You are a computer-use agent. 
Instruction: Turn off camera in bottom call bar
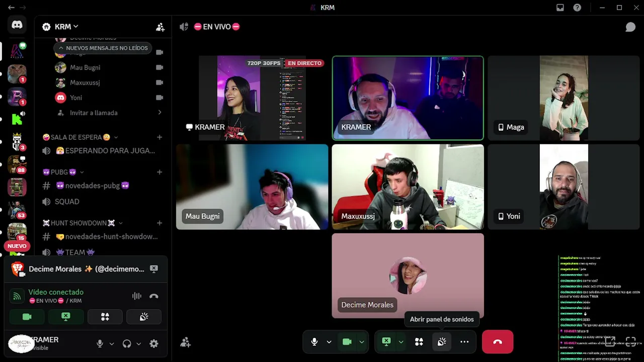pyautogui.click(x=347, y=342)
